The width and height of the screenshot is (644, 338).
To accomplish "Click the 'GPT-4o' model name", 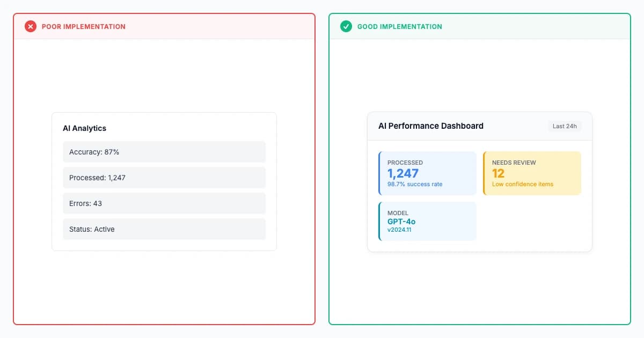I will coord(401,222).
